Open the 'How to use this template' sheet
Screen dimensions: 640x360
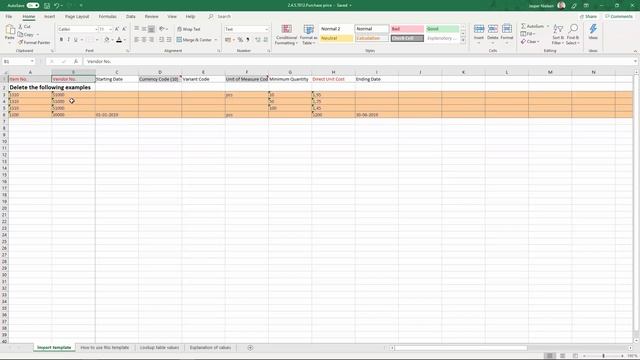(x=105, y=348)
